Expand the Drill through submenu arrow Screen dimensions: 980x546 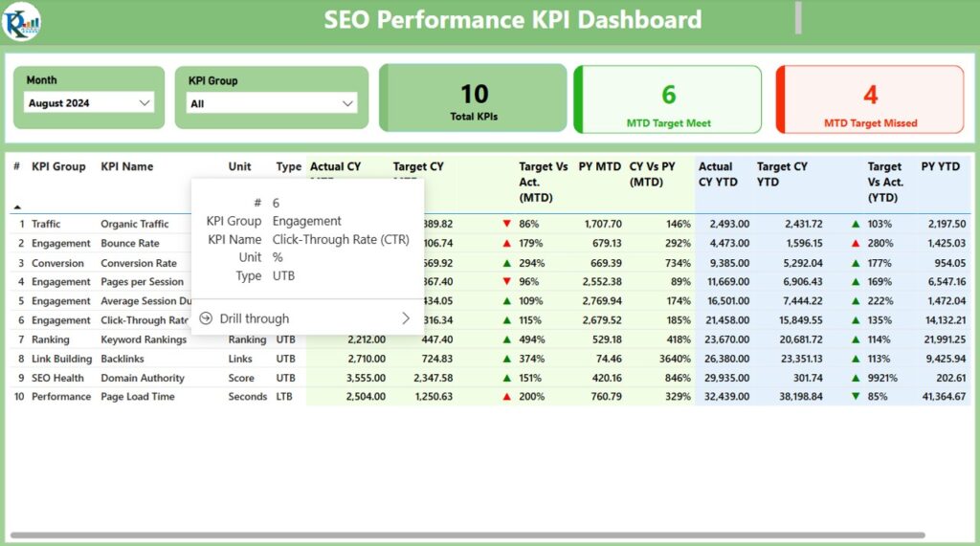[406, 318]
